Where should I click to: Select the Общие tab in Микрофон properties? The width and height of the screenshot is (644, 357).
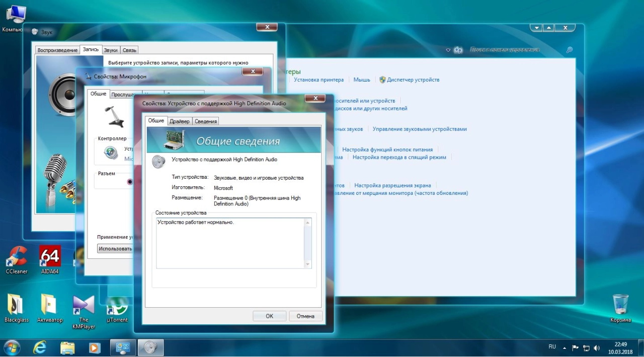pyautogui.click(x=98, y=94)
